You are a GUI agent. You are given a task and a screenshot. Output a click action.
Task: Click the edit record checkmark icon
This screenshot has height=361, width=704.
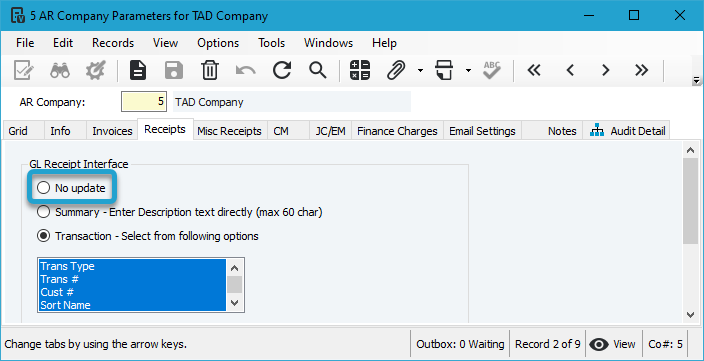pos(23,70)
